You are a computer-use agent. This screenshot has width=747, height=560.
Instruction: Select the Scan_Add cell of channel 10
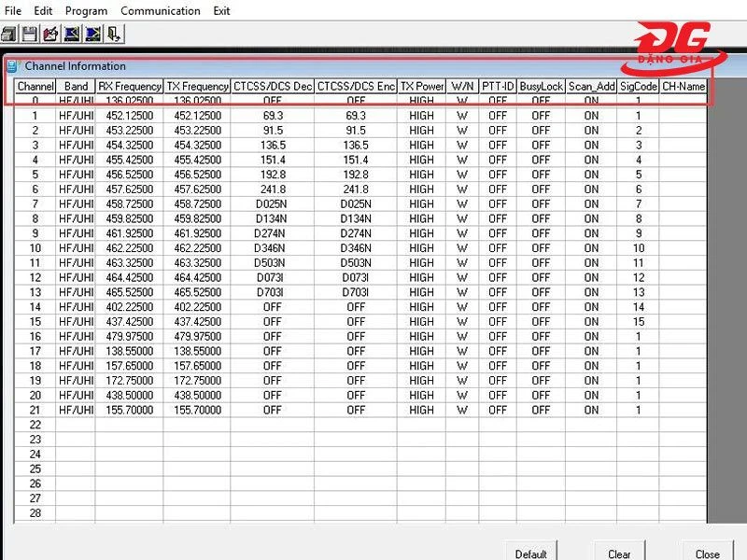[591, 248]
